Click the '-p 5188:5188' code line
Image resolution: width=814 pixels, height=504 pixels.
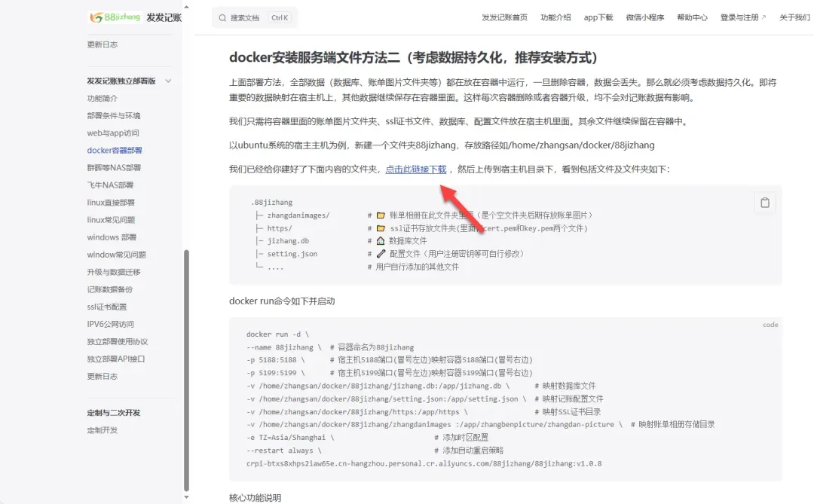pos(390,359)
